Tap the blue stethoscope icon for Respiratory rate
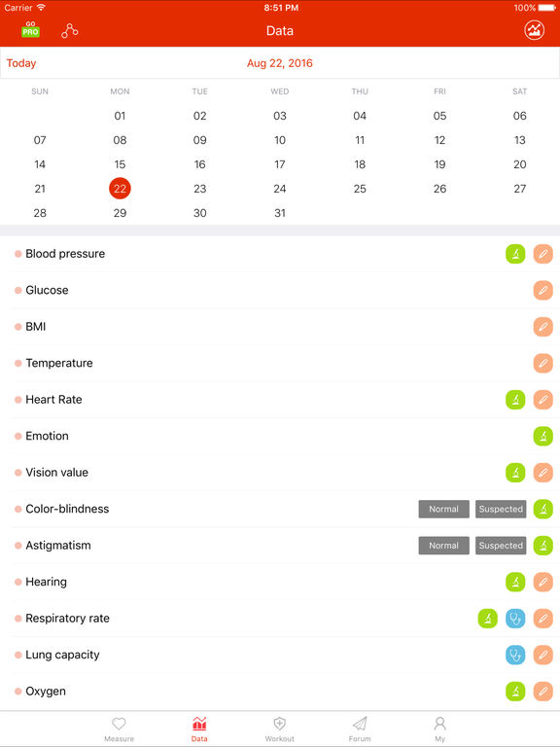Image resolution: width=560 pixels, height=747 pixels. (515, 619)
